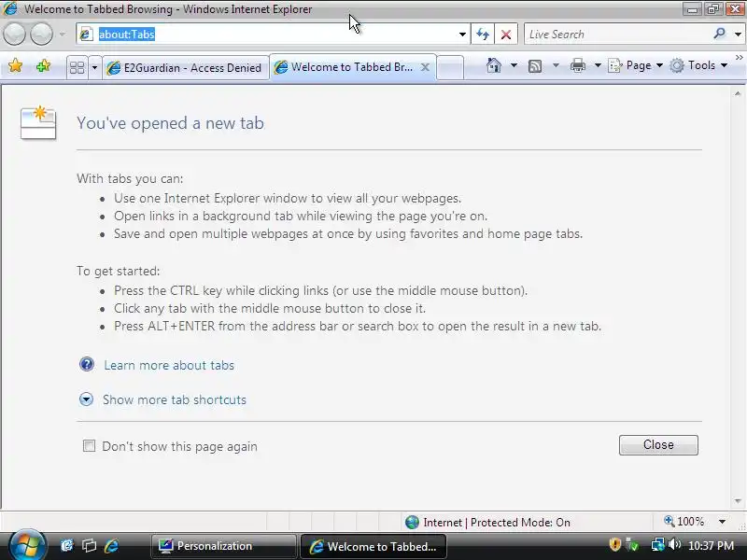Switch to E2Guardian - Access Denied tab
This screenshot has height=560, width=747.
185,68
